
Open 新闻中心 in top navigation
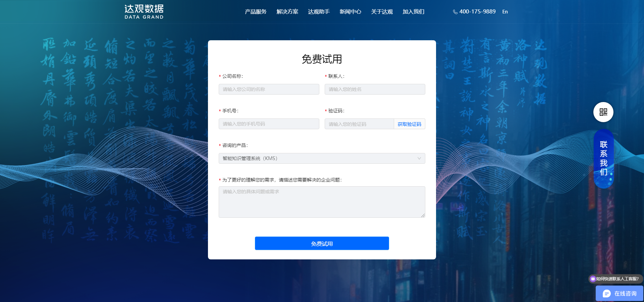(x=350, y=12)
